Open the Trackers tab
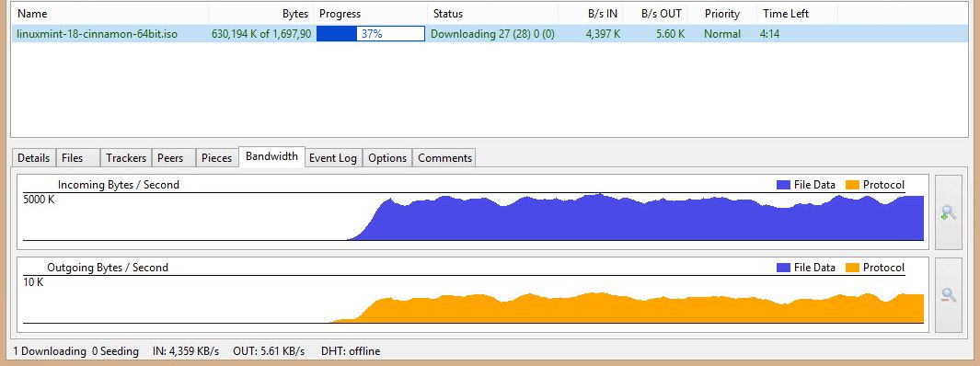 click(126, 158)
